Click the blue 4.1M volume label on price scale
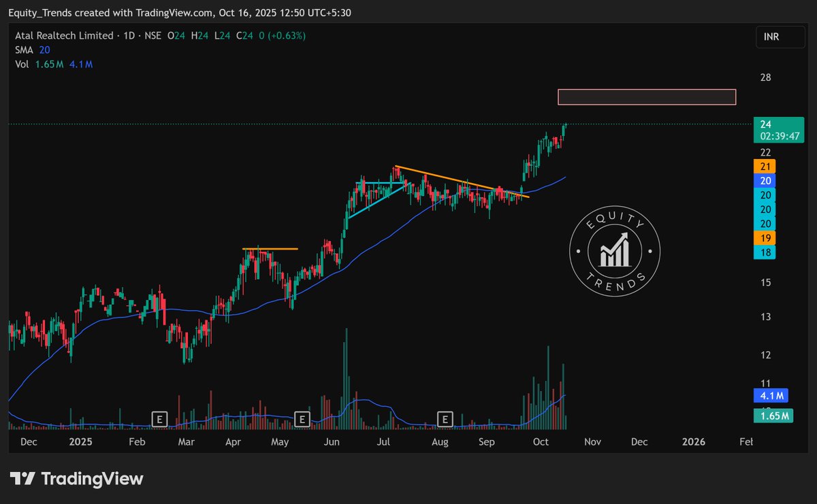The image size is (817, 504). [x=770, y=395]
